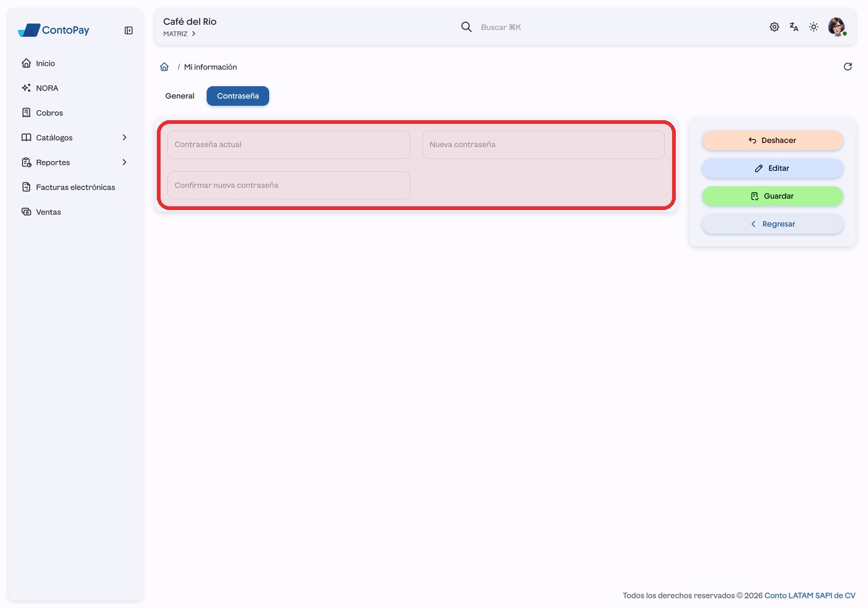The image size is (868, 609).
Task: Click the Guardar button
Action: tap(773, 196)
